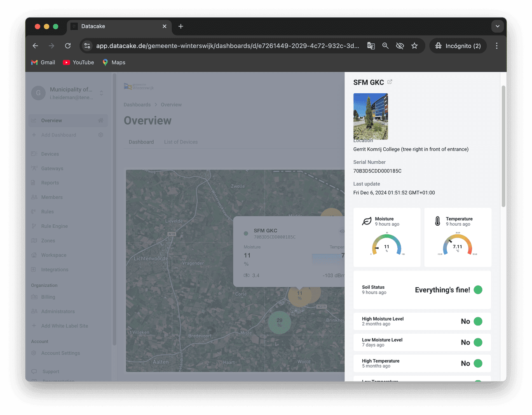The image size is (532, 415).
Task: Open site information icon in address bar
Action: coord(87,46)
